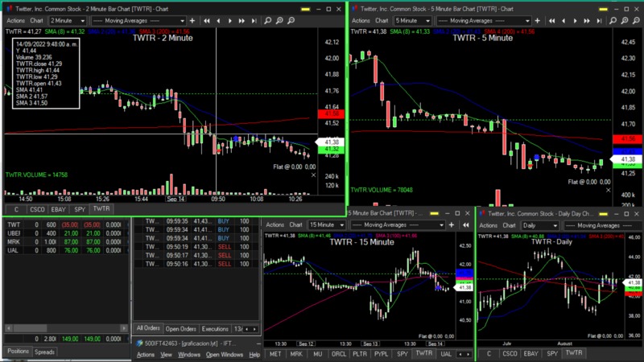644x362 pixels.
Task: Jump to first bar on the 2 Minute chart toolbar
Action: pyautogui.click(x=208, y=20)
